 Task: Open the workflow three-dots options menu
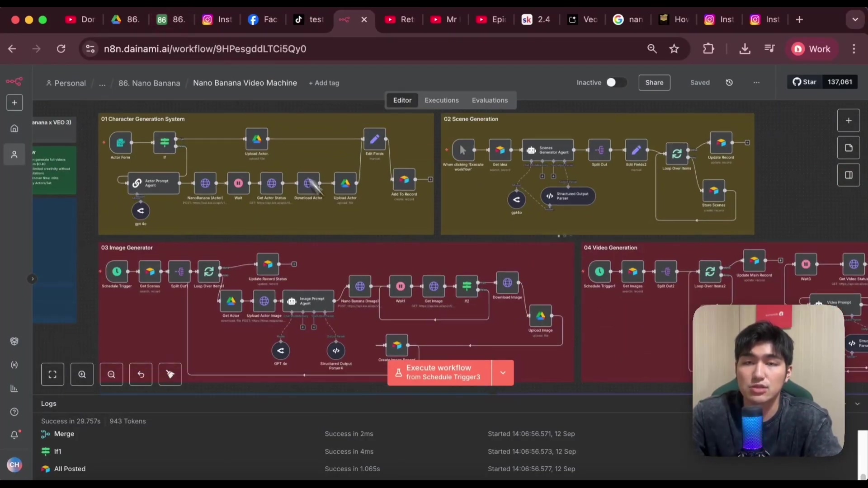pos(756,83)
